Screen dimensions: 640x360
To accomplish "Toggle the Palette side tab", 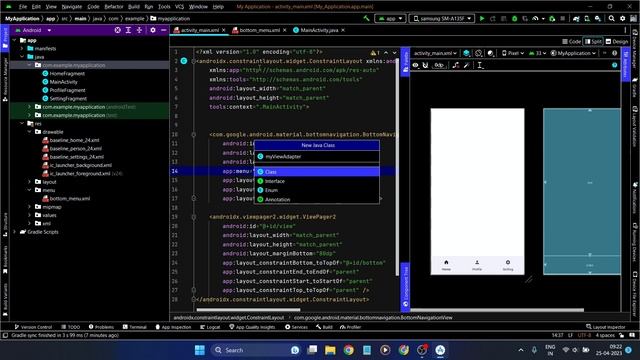I will point(406,61).
